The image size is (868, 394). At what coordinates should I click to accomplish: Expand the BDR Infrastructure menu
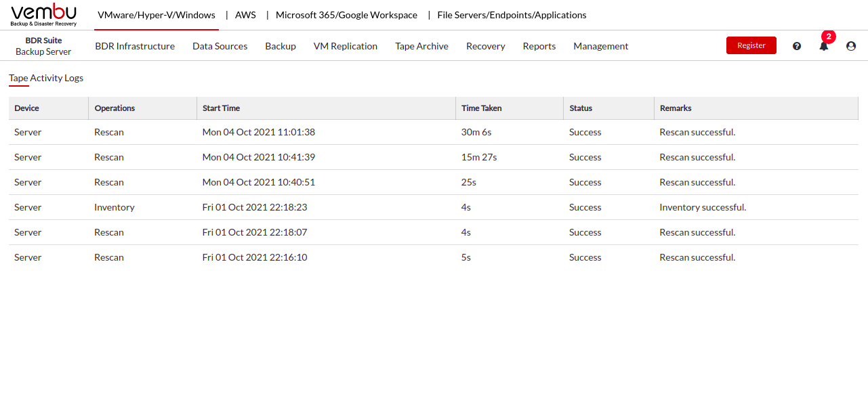coord(135,46)
